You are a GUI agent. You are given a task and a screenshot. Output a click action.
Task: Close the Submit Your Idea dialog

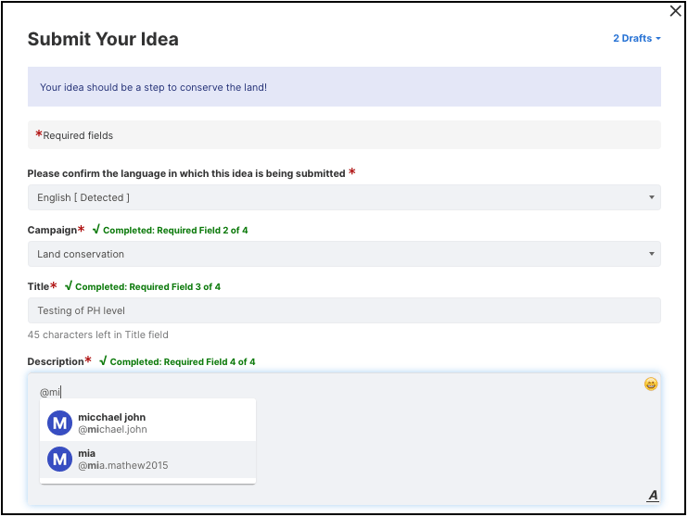[676, 11]
